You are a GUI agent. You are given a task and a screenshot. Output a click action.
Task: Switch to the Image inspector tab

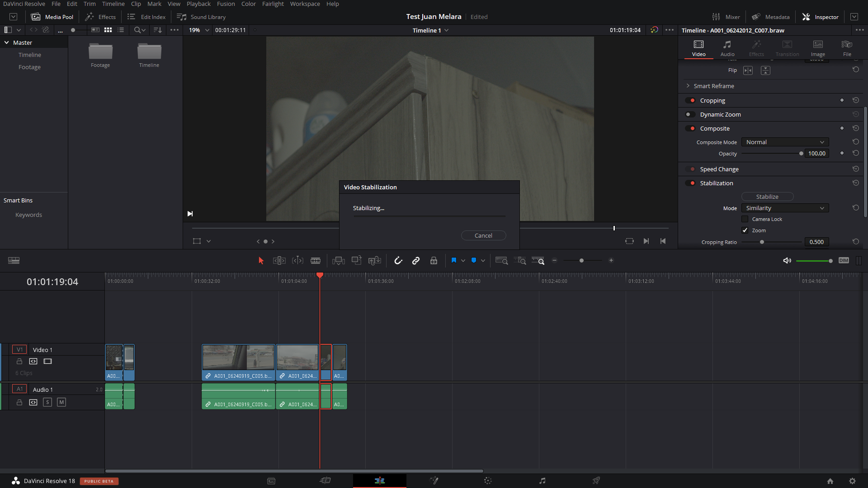(818, 48)
